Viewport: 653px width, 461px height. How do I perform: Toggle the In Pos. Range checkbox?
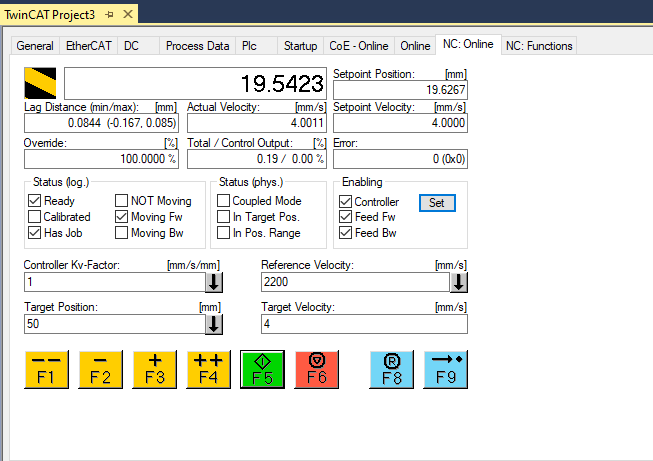223,233
